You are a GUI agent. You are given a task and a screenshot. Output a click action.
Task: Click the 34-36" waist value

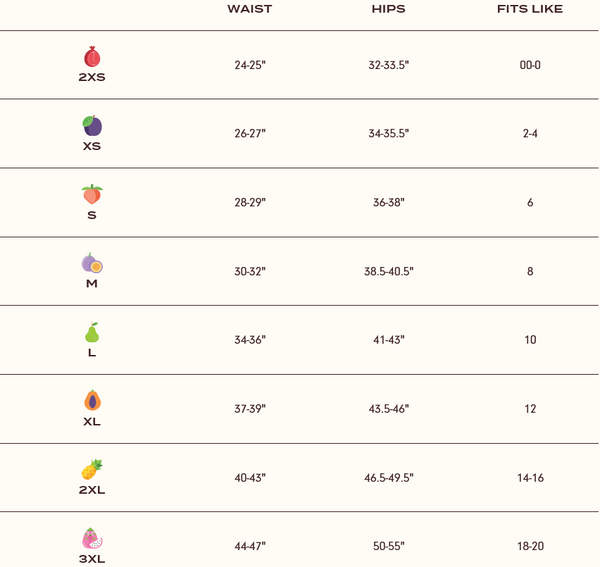coord(250,339)
